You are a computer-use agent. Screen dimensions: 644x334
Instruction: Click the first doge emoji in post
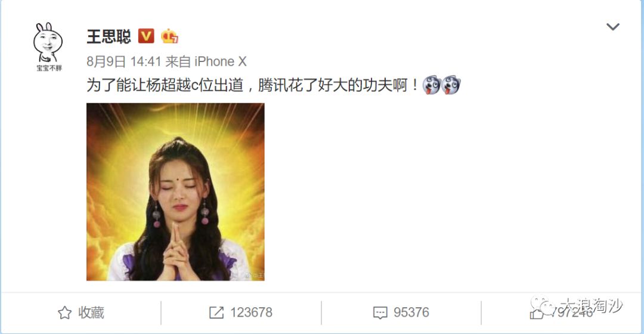coord(431,85)
